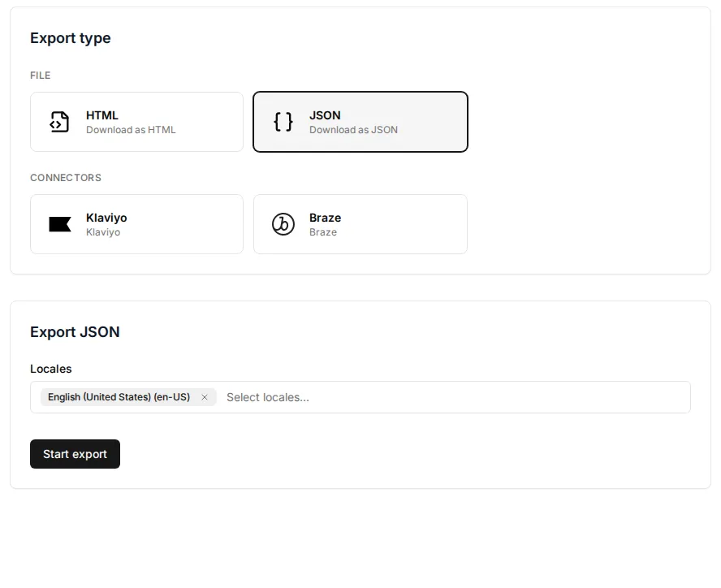
Task: Click the Export type heading
Action: coord(71,37)
